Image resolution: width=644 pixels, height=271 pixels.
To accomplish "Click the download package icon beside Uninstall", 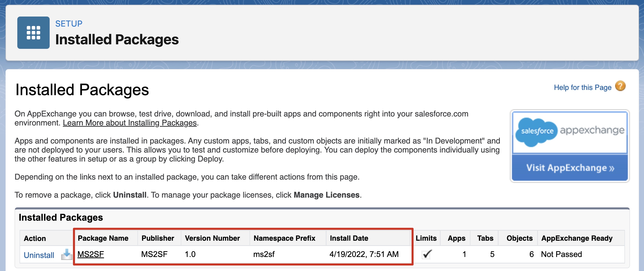I will click(x=66, y=254).
